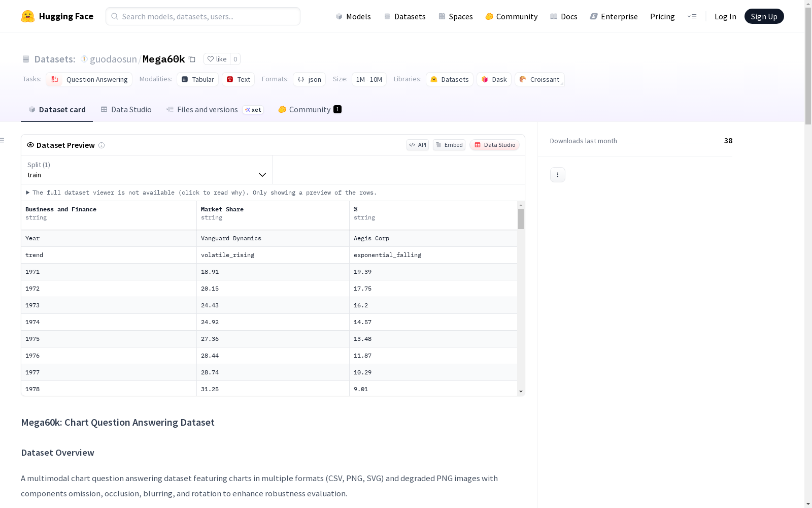This screenshot has height=508, width=812.
Task: Select the Dask library tag
Action: 494,79
